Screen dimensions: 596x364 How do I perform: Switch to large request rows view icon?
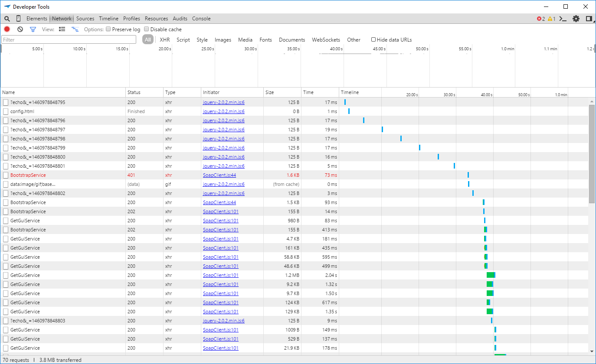(x=62, y=29)
